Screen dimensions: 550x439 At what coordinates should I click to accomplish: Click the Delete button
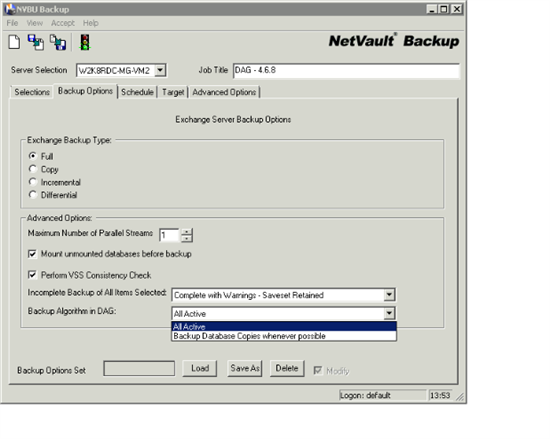[x=287, y=369]
